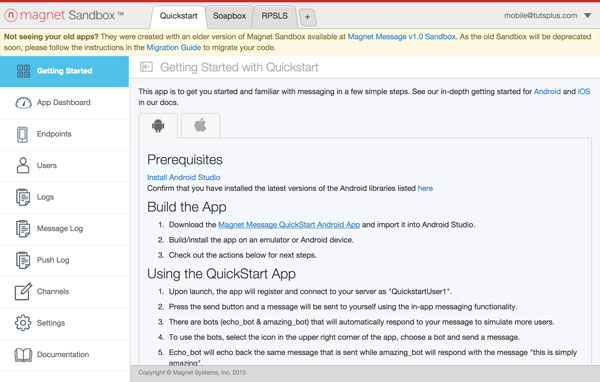Collapse the sidebar using arrow icon
The image size is (600, 382).
(146, 67)
